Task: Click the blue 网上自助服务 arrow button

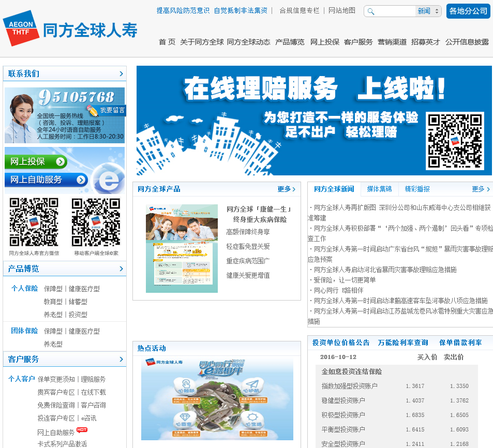Action: [x=46, y=180]
